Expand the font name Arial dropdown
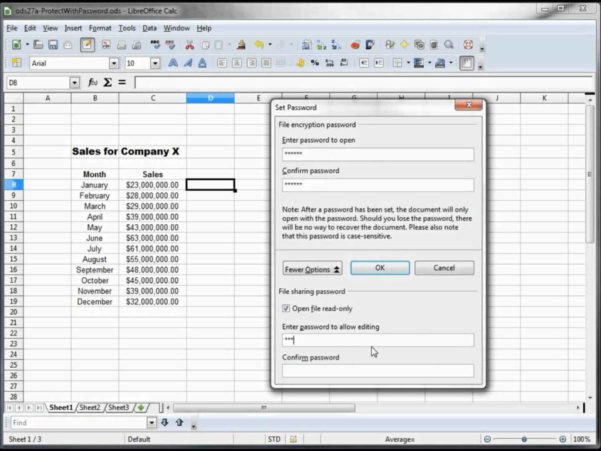Screen dimensions: 601x451 [114, 63]
